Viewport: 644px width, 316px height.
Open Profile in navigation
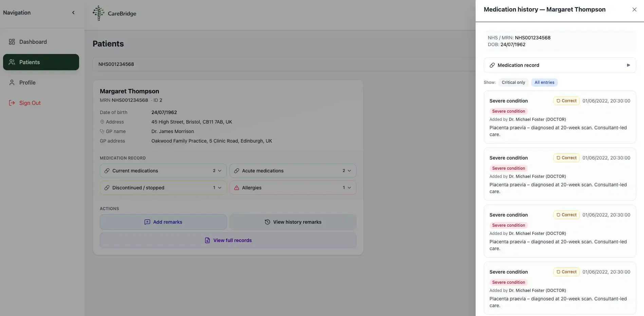[x=41, y=82]
